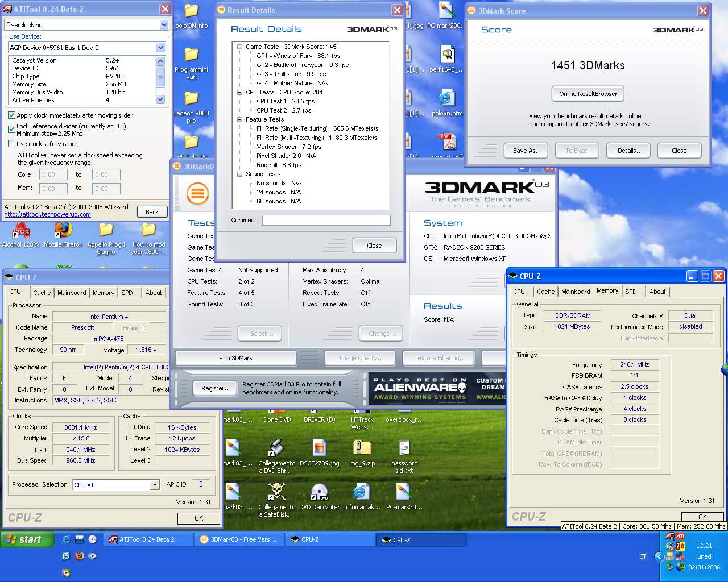Screen dimensions: 728x582
Task: Launch the DVD Decrypter shortcut
Action: (319, 497)
